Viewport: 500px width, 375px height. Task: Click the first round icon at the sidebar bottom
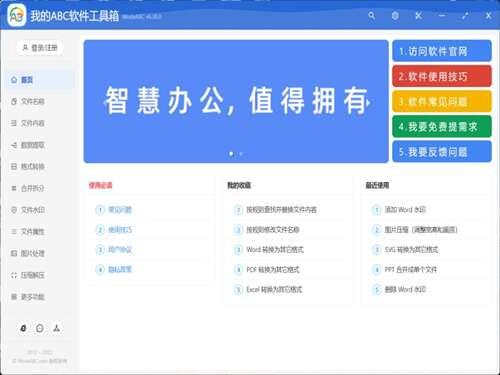click(23, 328)
